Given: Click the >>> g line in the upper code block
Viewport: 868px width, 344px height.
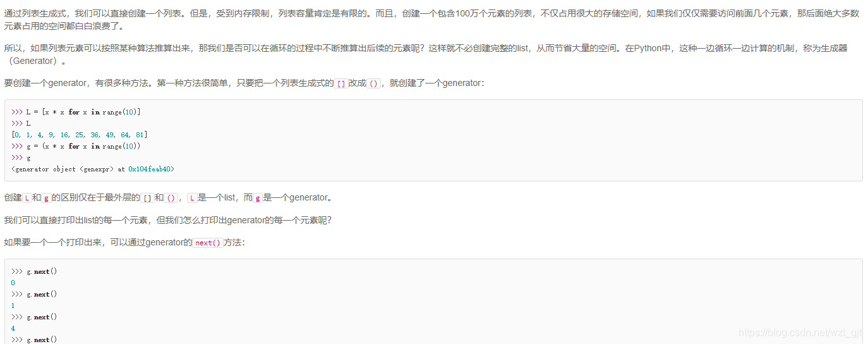Looking at the screenshot, I should tap(21, 158).
